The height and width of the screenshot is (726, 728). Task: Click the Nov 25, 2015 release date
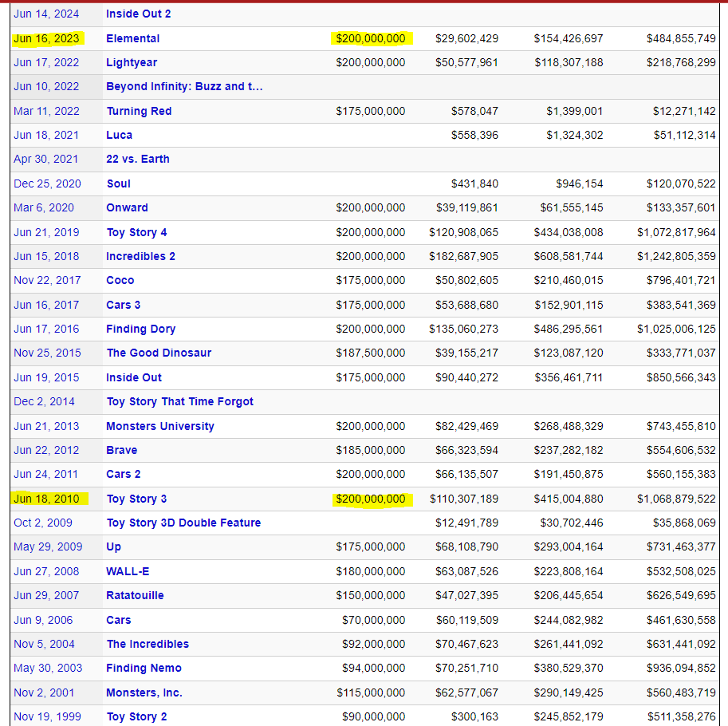coord(47,353)
